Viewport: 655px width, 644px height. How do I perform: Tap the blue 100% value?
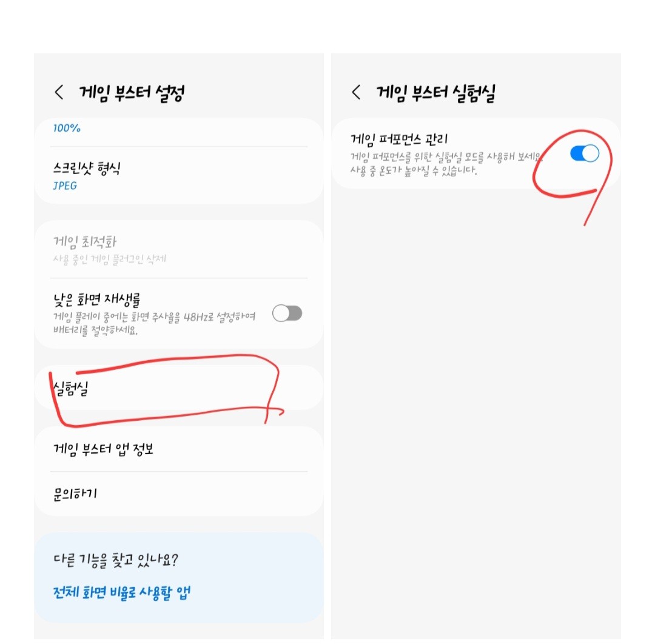(x=67, y=128)
